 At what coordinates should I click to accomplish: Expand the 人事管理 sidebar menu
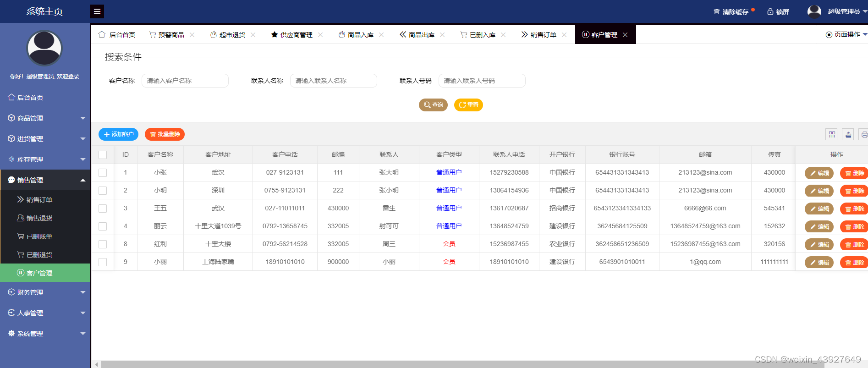pos(45,313)
